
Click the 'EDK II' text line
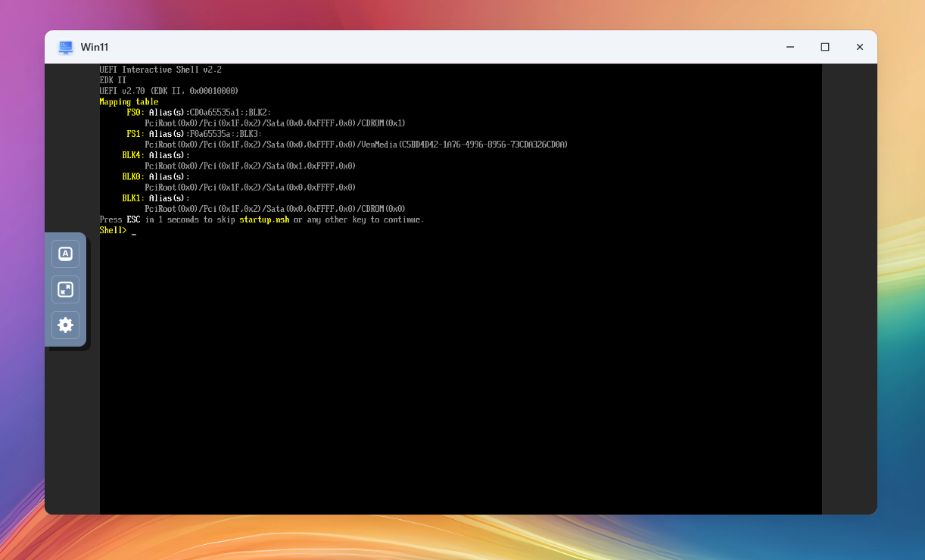pyautogui.click(x=113, y=80)
